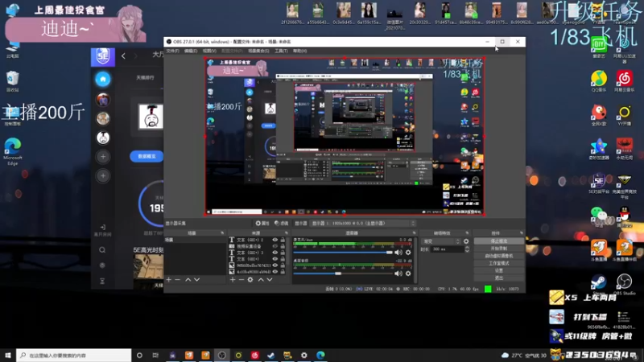Viewport: 644px width, 362px height.
Task: Click the taskbar search box
Action: 74,355
